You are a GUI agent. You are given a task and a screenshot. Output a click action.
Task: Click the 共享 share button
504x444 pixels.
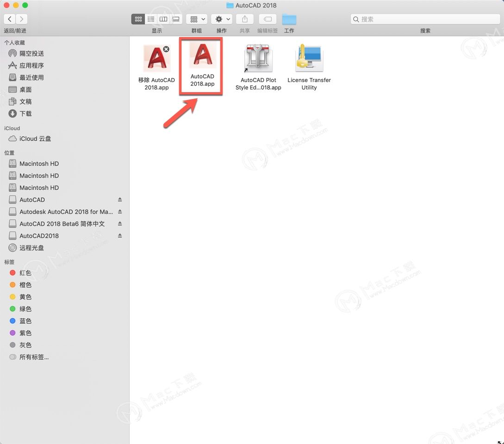pos(245,19)
